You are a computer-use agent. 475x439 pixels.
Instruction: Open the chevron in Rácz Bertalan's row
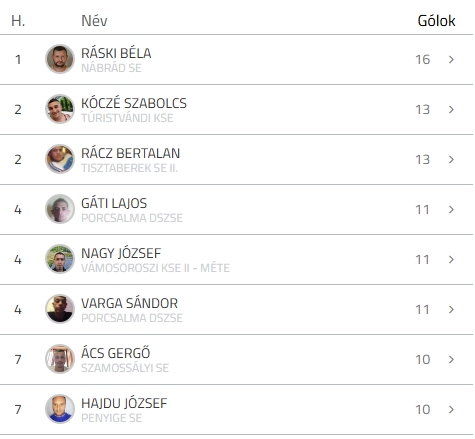tap(451, 159)
